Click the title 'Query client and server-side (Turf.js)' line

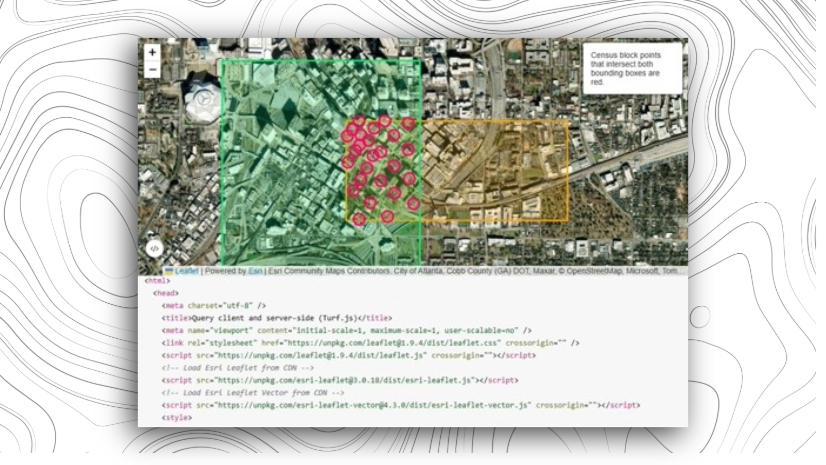[277, 318]
